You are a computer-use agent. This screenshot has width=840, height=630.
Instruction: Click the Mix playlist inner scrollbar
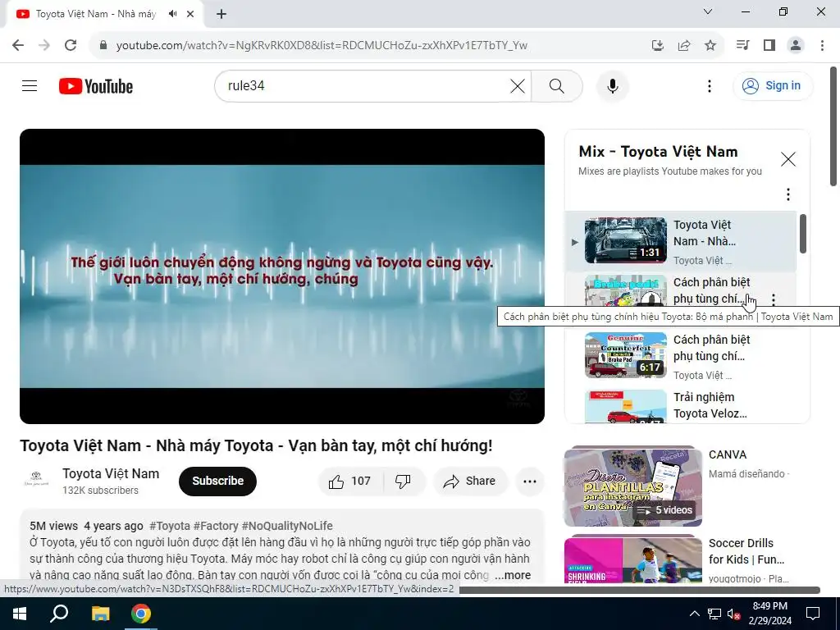pos(802,234)
